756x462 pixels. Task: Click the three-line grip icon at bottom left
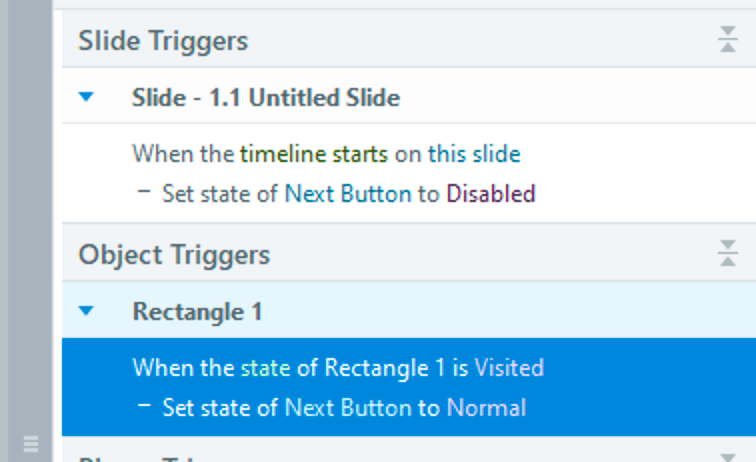click(30, 444)
